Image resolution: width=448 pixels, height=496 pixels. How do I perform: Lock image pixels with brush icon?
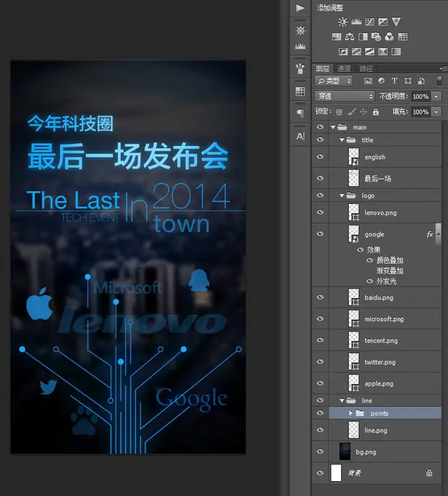pos(351,111)
